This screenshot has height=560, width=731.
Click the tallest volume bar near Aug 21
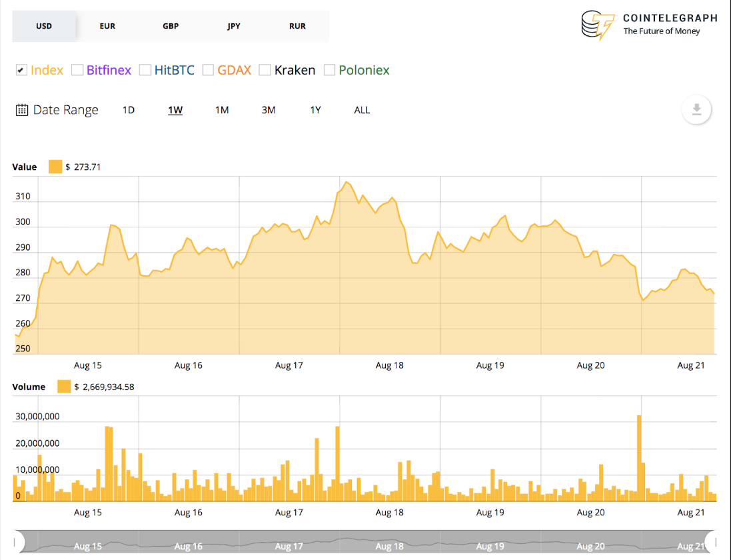tap(639, 458)
